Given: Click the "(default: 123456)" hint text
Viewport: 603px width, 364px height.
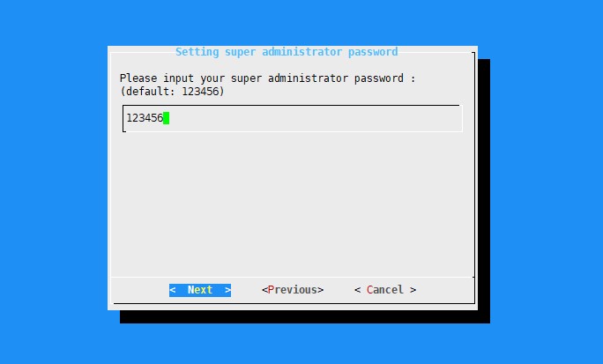Looking at the screenshot, I should click(x=172, y=92).
